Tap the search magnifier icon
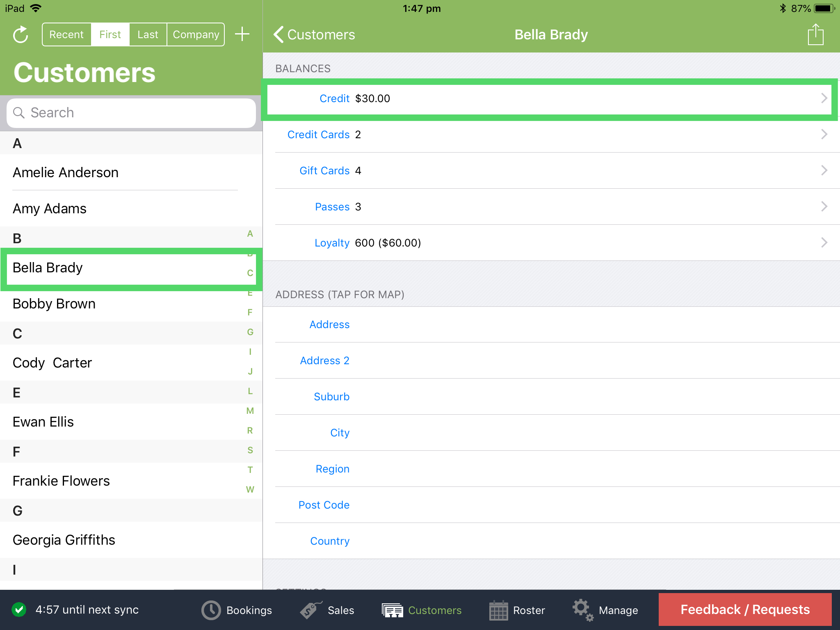Viewport: 840px width, 630px height. pos(19,112)
